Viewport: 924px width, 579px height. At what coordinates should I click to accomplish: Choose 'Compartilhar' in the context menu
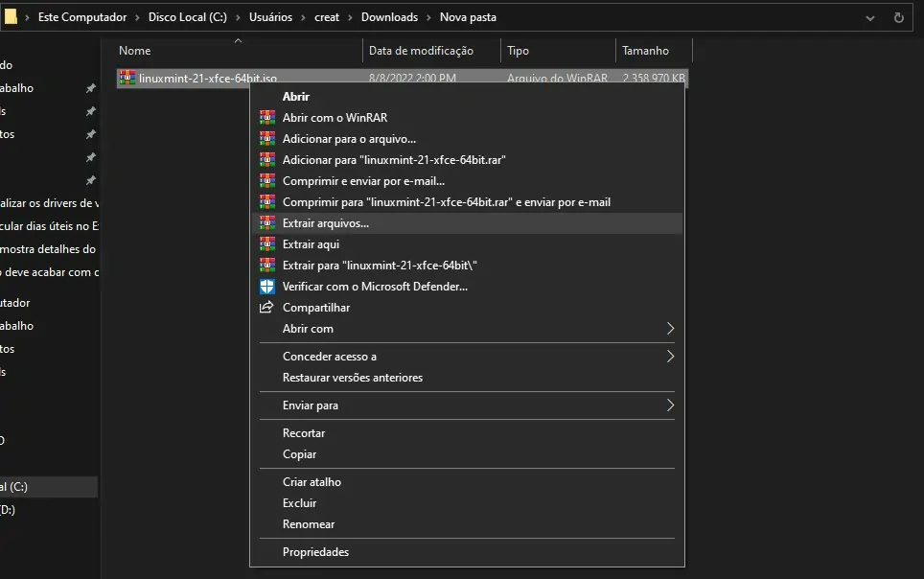467,307
